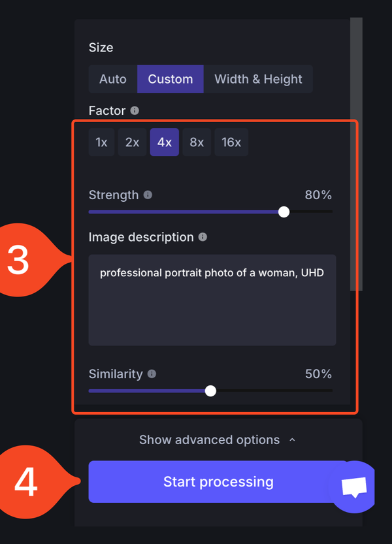The width and height of the screenshot is (392, 544).
Task: Click the Strength slider handle
Action: pyautogui.click(x=284, y=212)
